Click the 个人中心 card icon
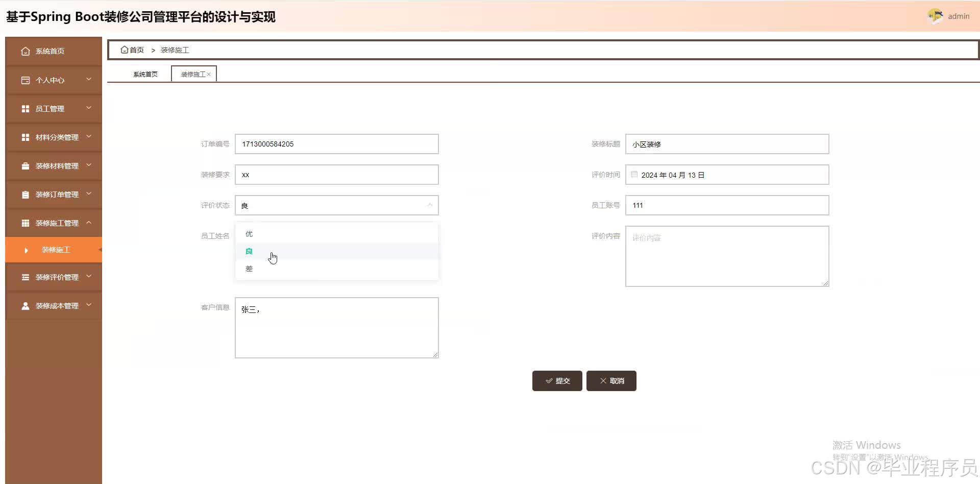This screenshot has height=484, width=980. (x=26, y=80)
